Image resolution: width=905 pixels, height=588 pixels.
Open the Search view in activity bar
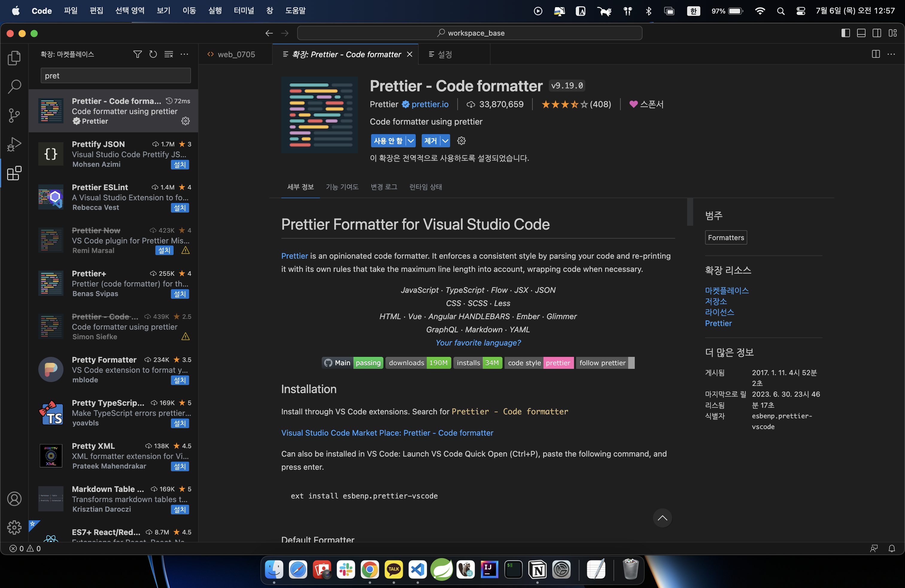(14, 87)
